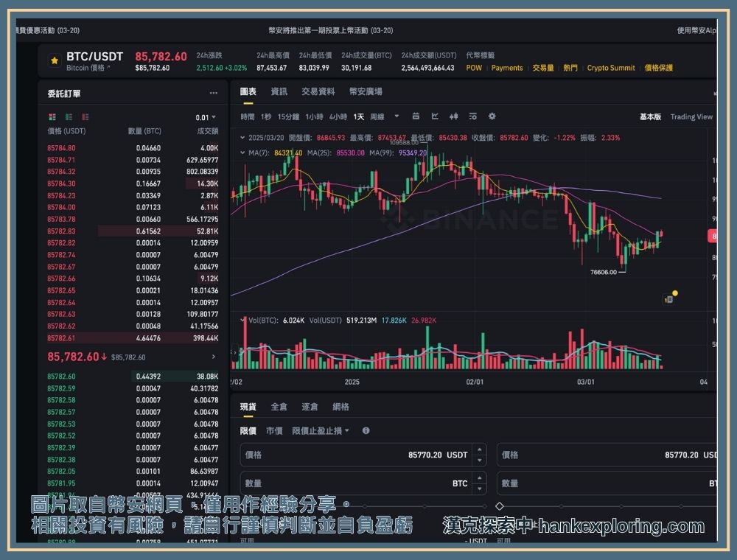The width and height of the screenshot is (737, 560).
Task: Switch to the 資訊 tab
Action: pyautogui.click(x=279, y=91)
